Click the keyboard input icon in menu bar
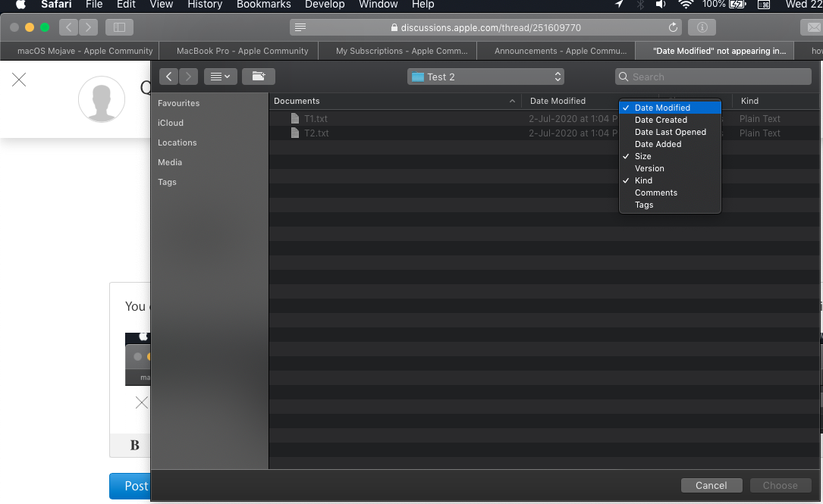This screenshot has height=504, width=823. [764, 5]
